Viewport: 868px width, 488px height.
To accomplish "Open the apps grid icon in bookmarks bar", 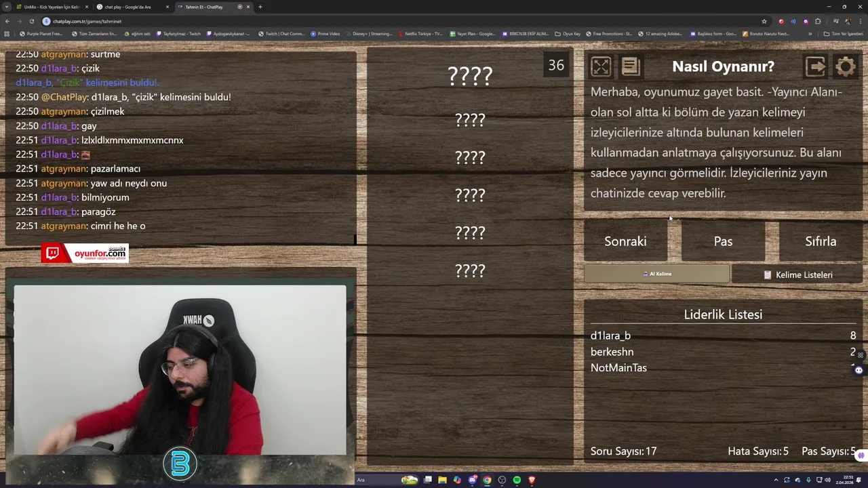I will click(7, 33).
